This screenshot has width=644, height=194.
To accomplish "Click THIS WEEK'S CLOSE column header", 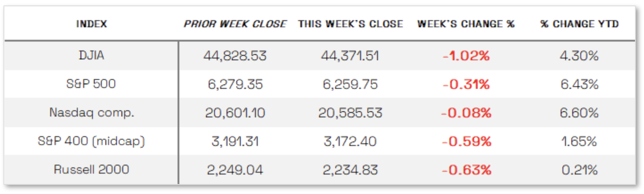I will tap(351, 24).
